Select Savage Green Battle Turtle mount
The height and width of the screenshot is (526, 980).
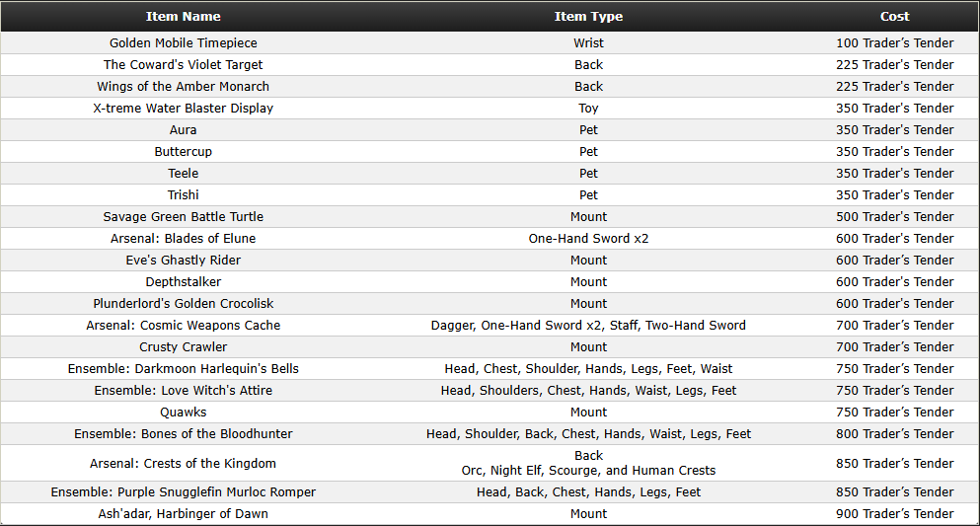(184, 217)
